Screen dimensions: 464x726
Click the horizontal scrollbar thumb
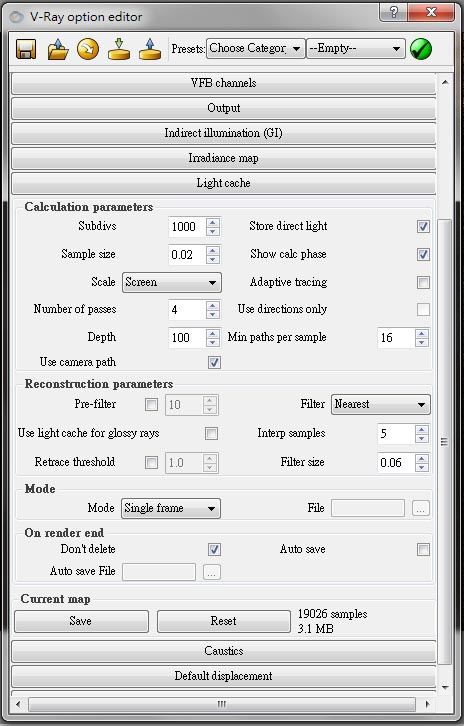pos(222,705)
